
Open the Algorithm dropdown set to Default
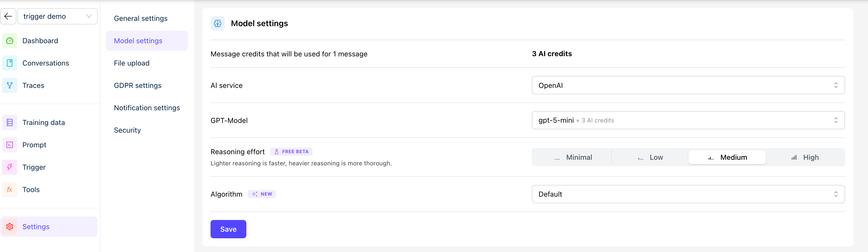688,194
